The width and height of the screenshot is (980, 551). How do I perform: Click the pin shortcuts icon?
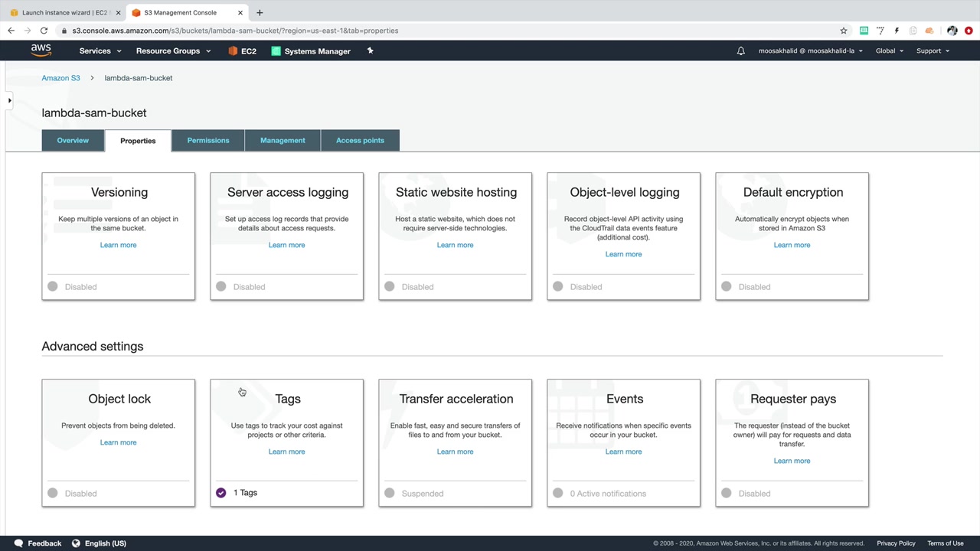point(370,51)
